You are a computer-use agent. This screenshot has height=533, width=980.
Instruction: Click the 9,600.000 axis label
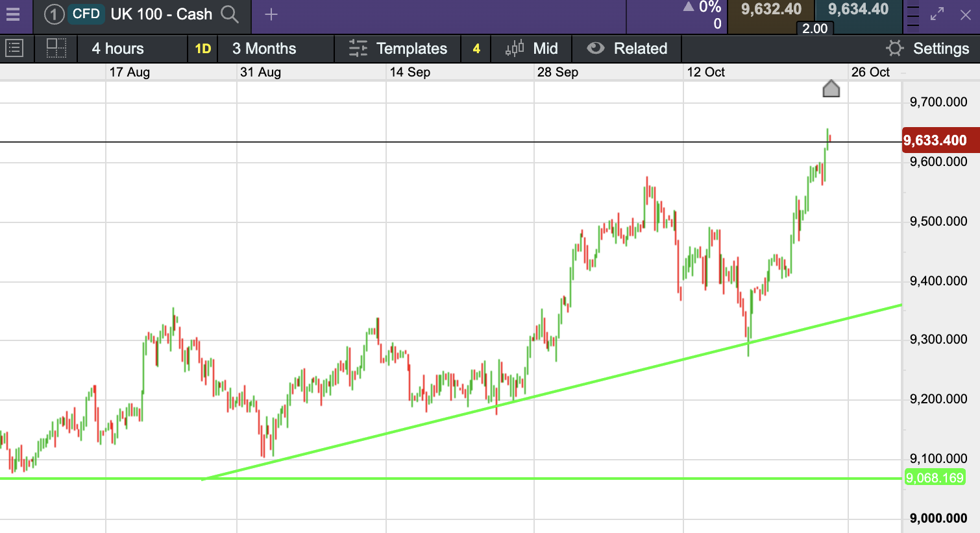tap(938, 161)
